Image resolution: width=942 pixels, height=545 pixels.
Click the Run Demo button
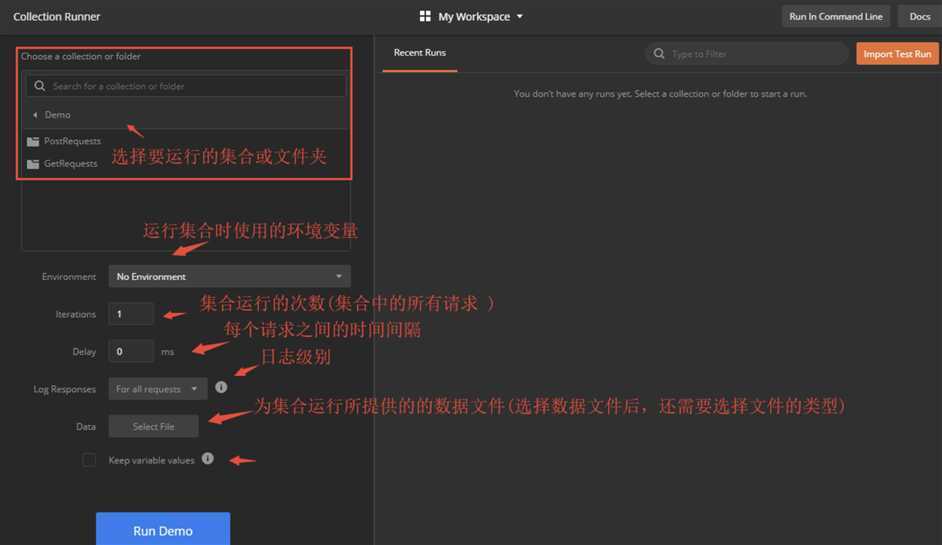[163, 530]
